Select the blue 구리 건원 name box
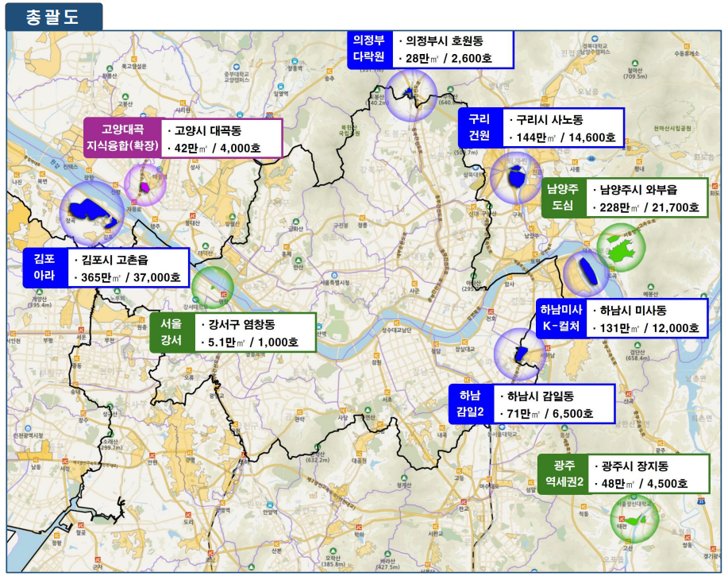This screenshot has width=728, height=576. coord(480,128)
